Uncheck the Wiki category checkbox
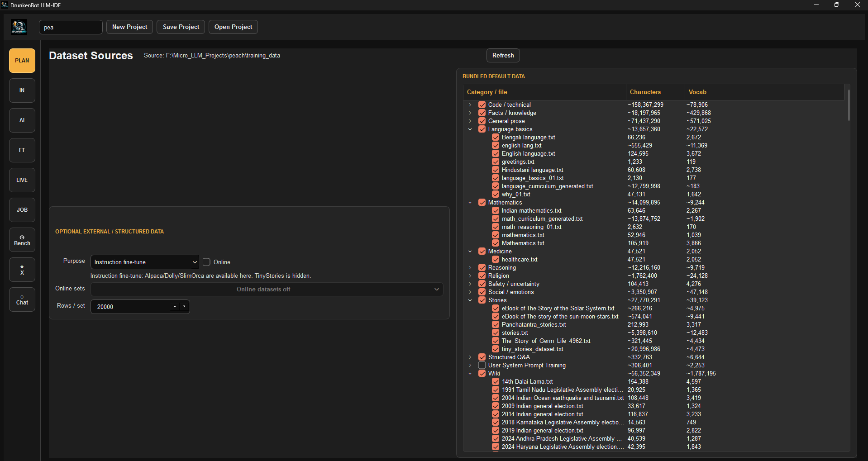868x461 pixels. (482, 373)
